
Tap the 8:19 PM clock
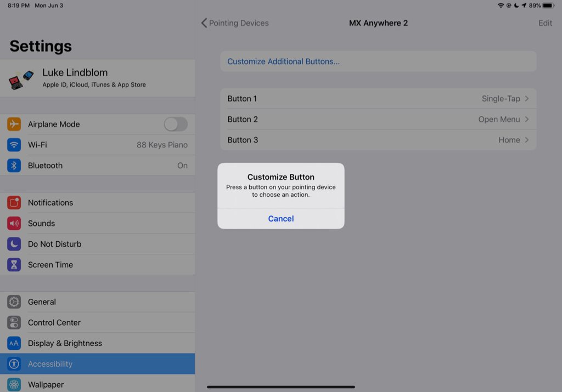pos(19,5)
